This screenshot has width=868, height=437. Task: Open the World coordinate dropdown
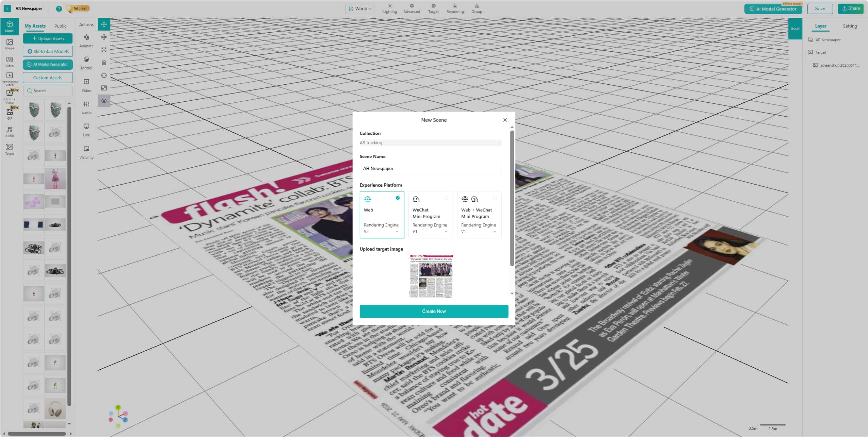360,9
